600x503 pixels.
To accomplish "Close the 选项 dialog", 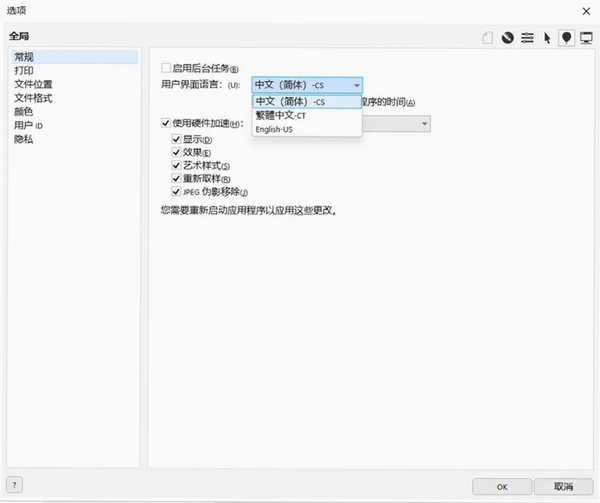I will click(x=586, y=11).
